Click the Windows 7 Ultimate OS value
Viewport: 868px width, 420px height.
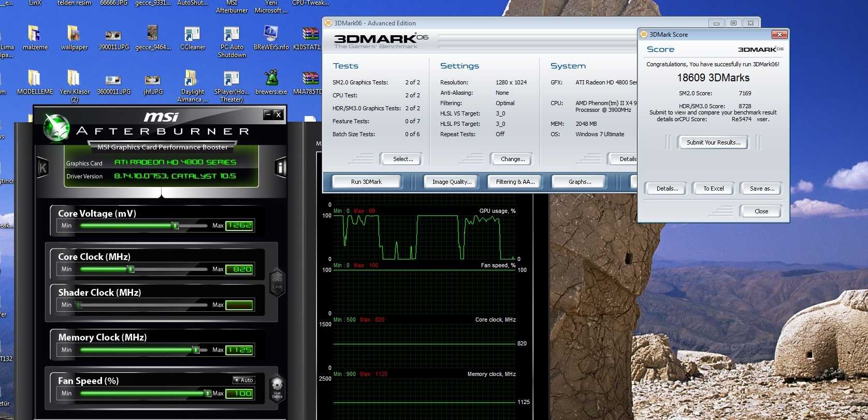tap(600, 134)
